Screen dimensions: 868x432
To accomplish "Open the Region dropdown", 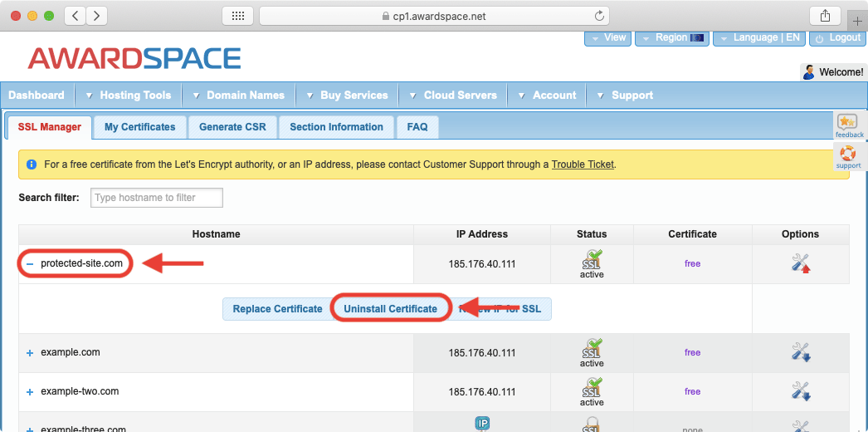I will coord(672,38).
